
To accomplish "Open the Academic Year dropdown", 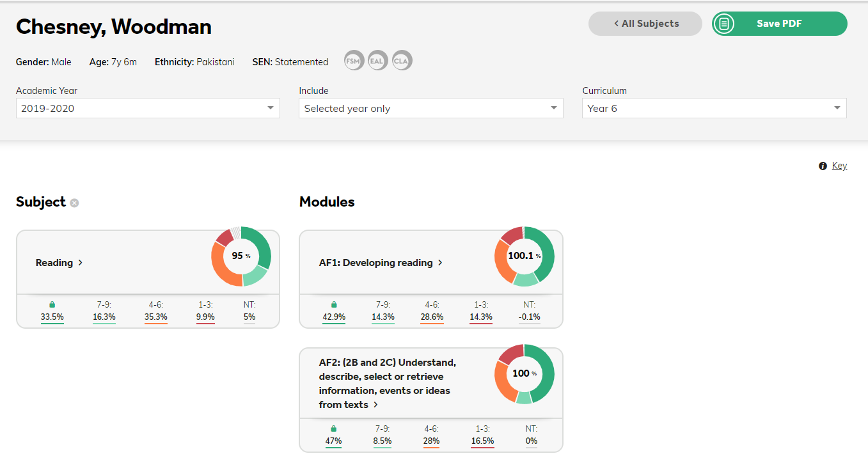I will [148, 108].
